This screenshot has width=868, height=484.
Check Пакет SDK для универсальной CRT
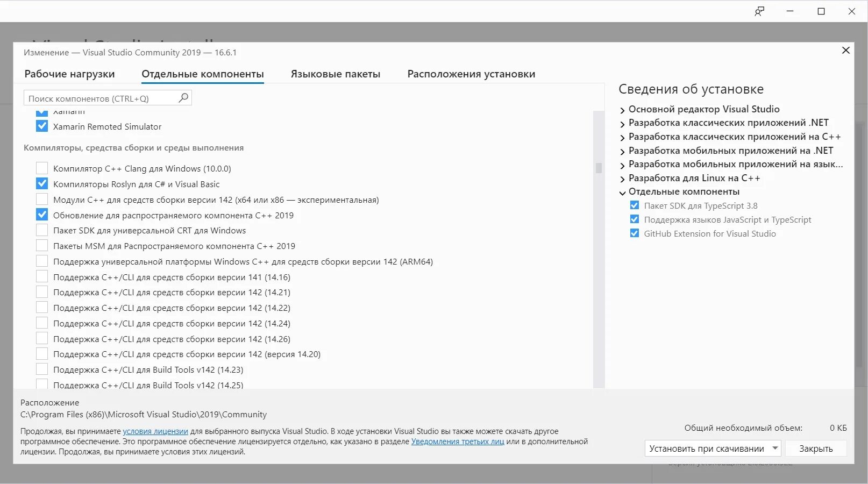42,230
